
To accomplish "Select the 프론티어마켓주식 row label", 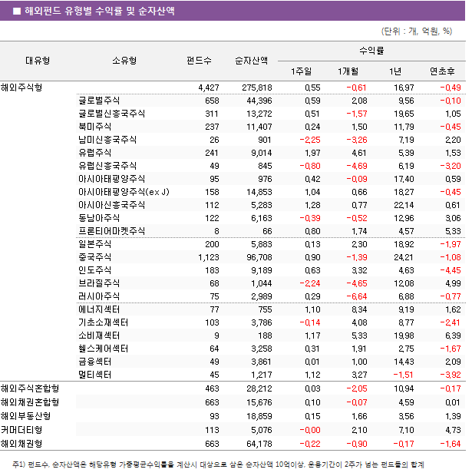I will click(111, 230).
